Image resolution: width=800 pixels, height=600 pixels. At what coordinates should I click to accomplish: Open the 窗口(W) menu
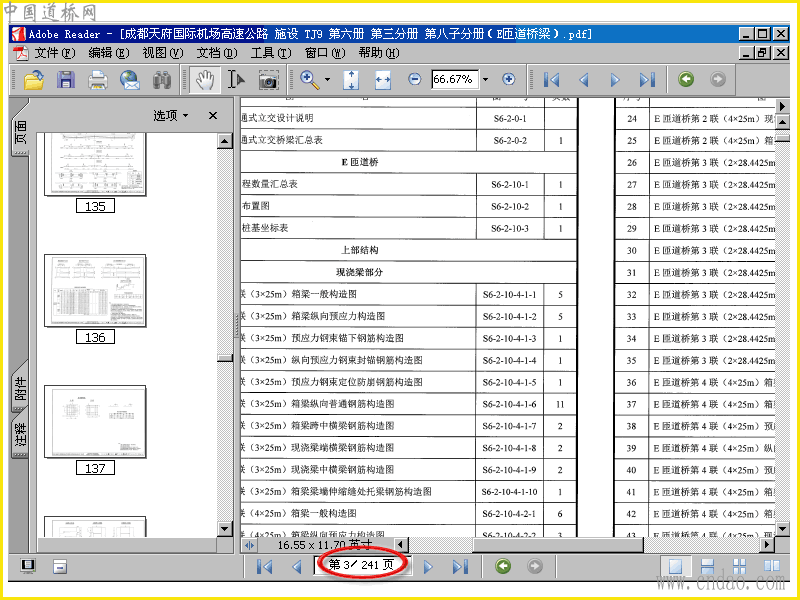click(x=325, y=53)
